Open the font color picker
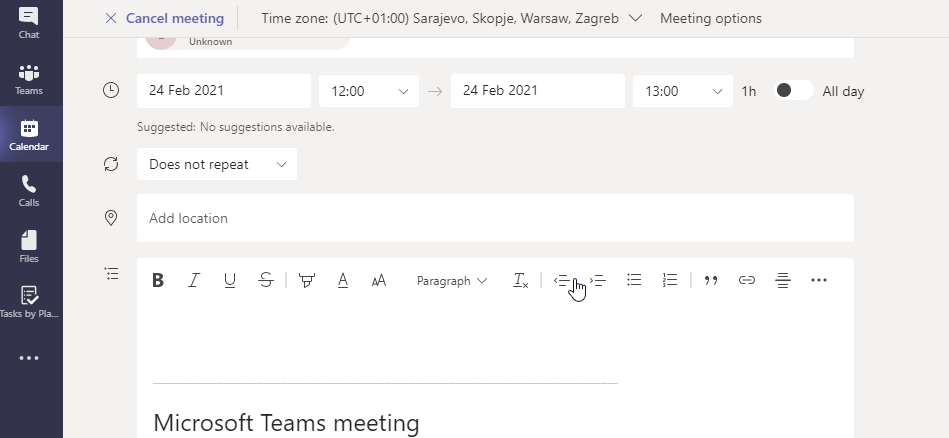 [x=343, y=280]
